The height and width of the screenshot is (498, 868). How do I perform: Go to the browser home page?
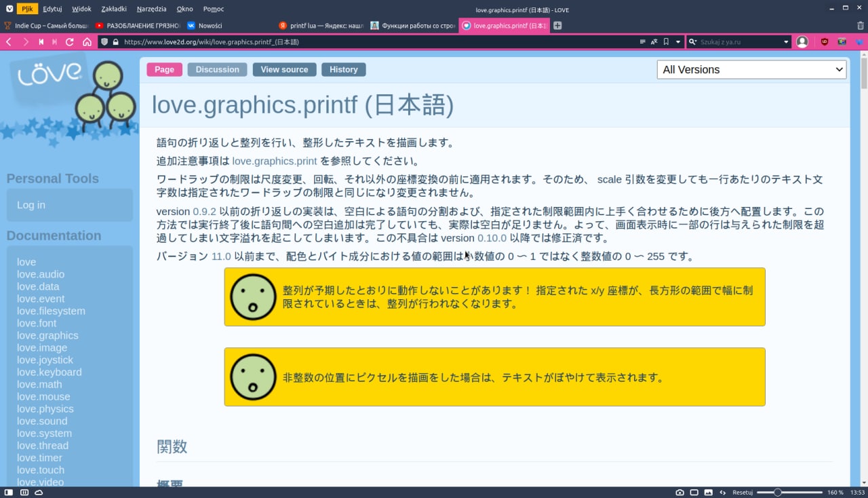87,42
